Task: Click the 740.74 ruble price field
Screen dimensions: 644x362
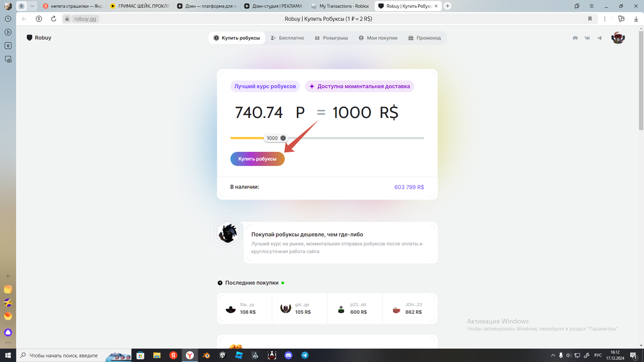Action: pos(259,113)
